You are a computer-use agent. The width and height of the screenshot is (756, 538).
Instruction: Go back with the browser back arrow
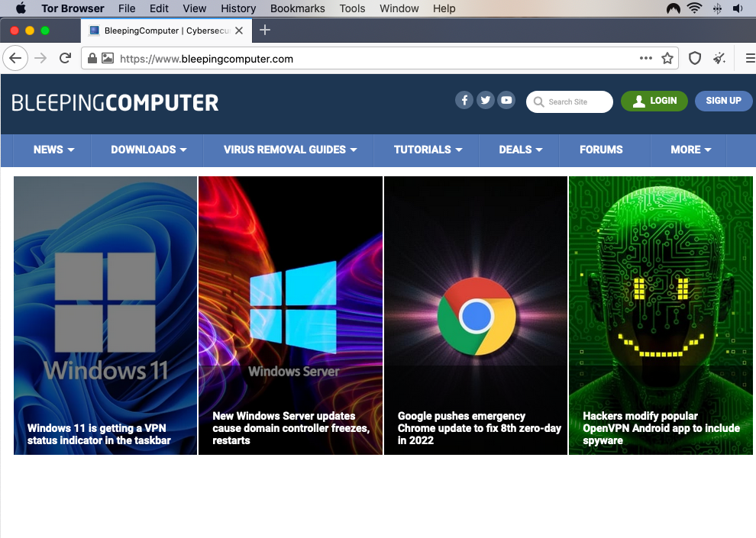coord(15,59)
